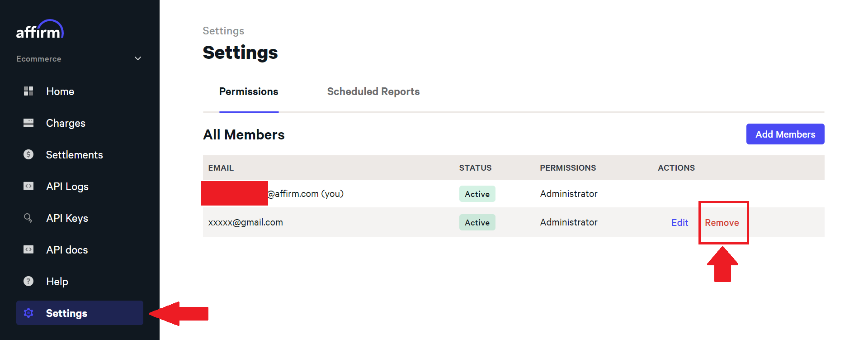Click the Affirm logo

coord(40,29)
